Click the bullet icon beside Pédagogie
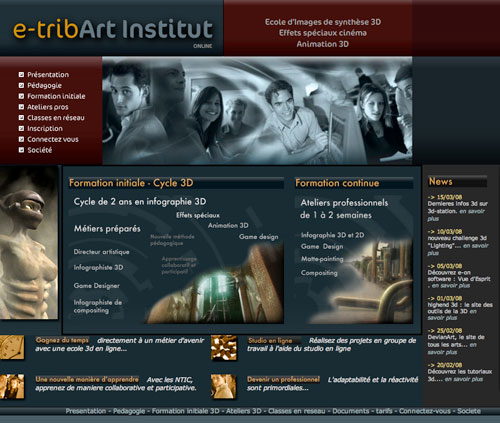This screenshot has width=500, height=423. [21, 85]
